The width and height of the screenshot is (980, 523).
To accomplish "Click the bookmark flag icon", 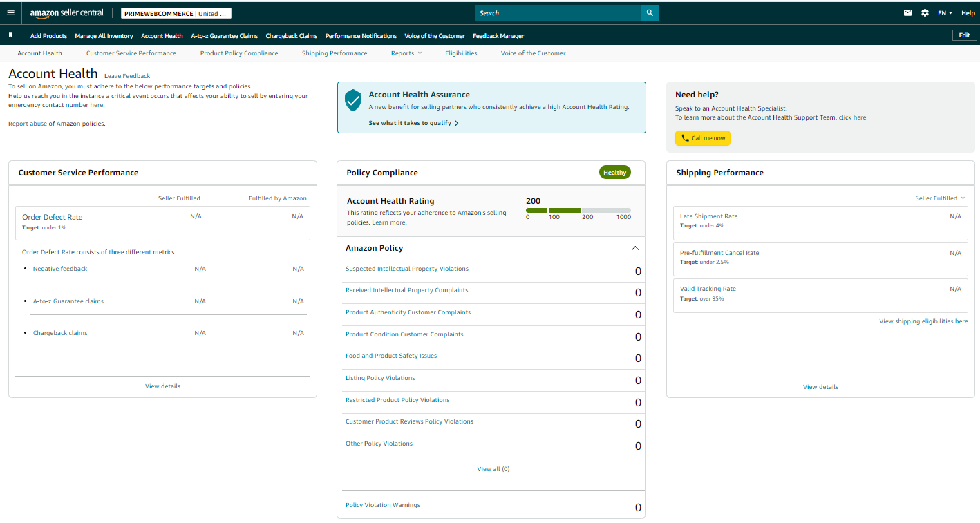I will coord(10,35).
